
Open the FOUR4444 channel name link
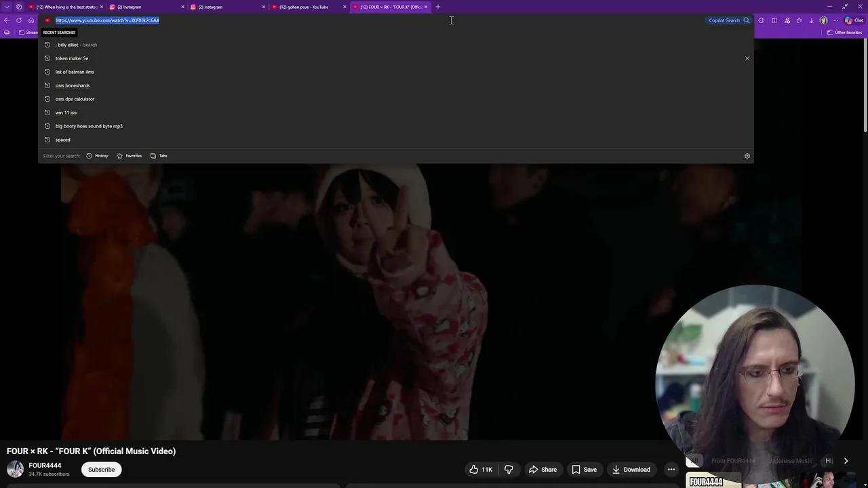pyautogui.click(x=45, y=466)
